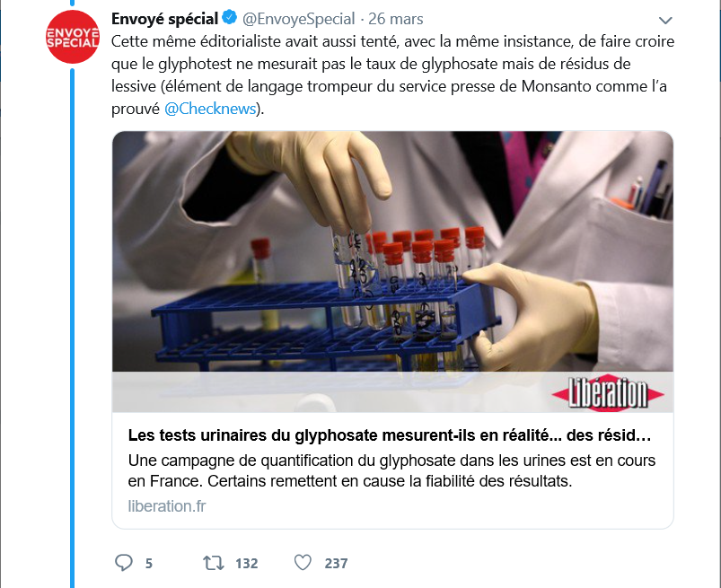Open headline about tests urinaires du glyphosate

[x=390, y=434]
